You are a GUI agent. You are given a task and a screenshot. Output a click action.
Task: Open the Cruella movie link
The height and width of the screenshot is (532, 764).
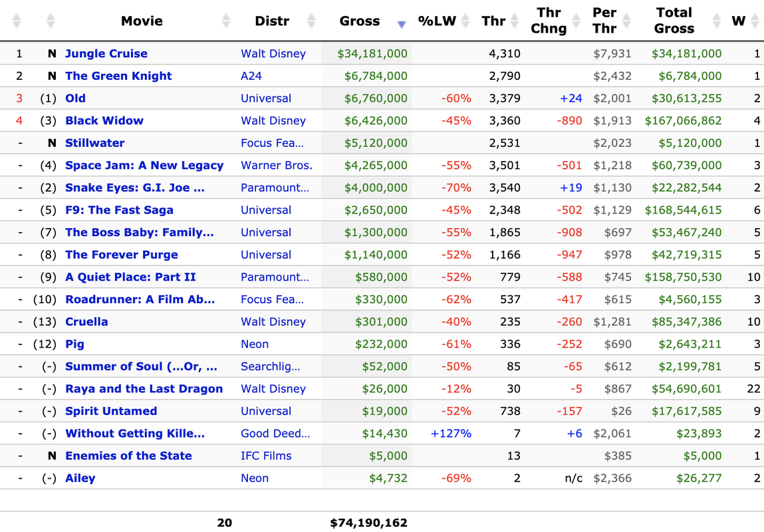86,322
